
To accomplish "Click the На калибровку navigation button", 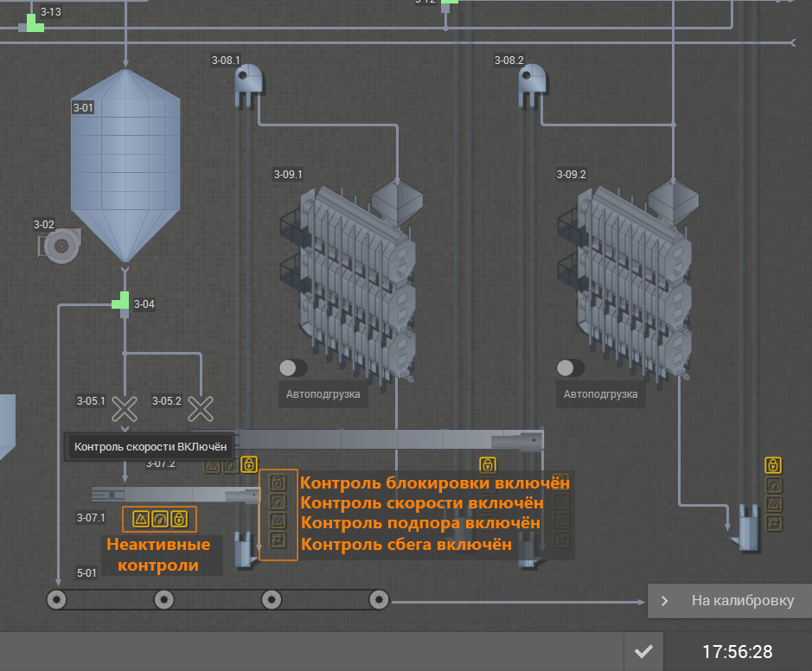I will (729, 600).
